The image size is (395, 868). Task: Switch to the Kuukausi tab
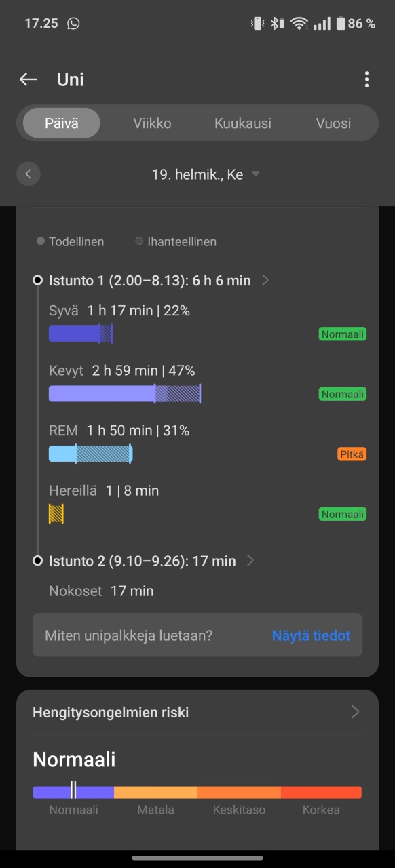(x=243, y=123)
